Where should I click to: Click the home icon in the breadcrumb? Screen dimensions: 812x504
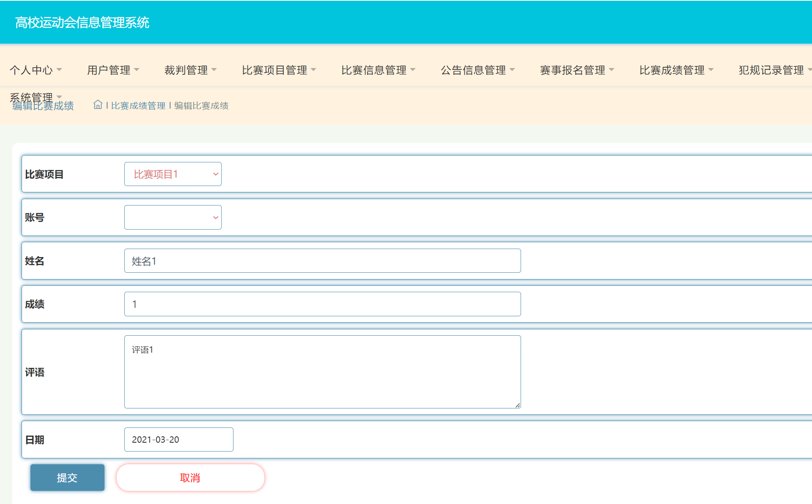(x=98, y=105)
